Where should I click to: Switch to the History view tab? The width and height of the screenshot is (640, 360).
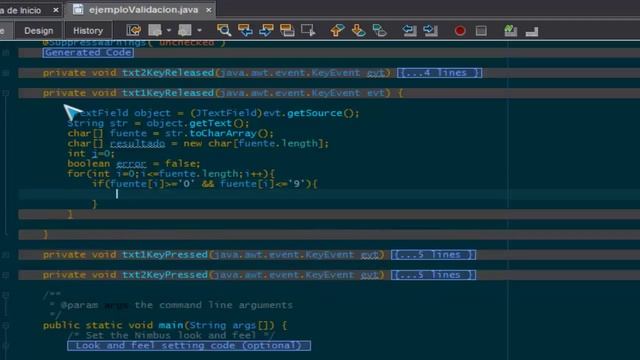point(88,31)
